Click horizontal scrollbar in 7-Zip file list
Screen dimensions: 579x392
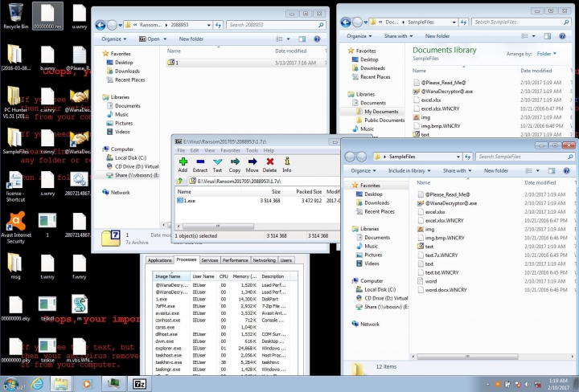(x=218, y=226)
